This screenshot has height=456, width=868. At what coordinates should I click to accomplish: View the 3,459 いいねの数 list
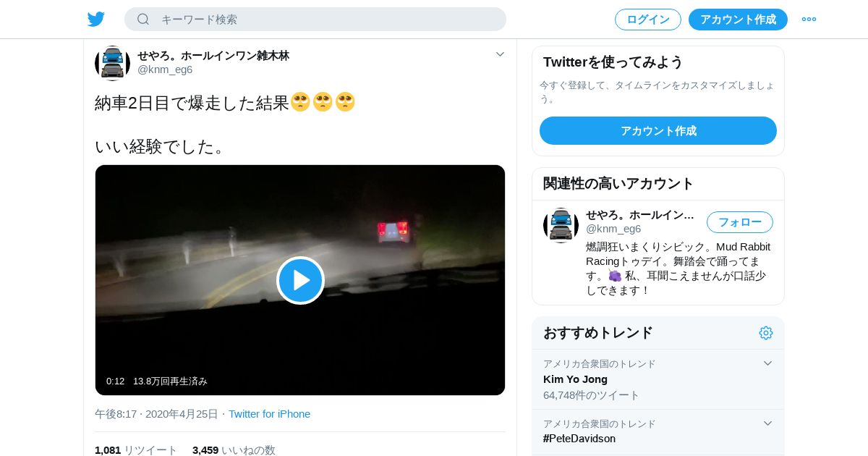[234, 450]
